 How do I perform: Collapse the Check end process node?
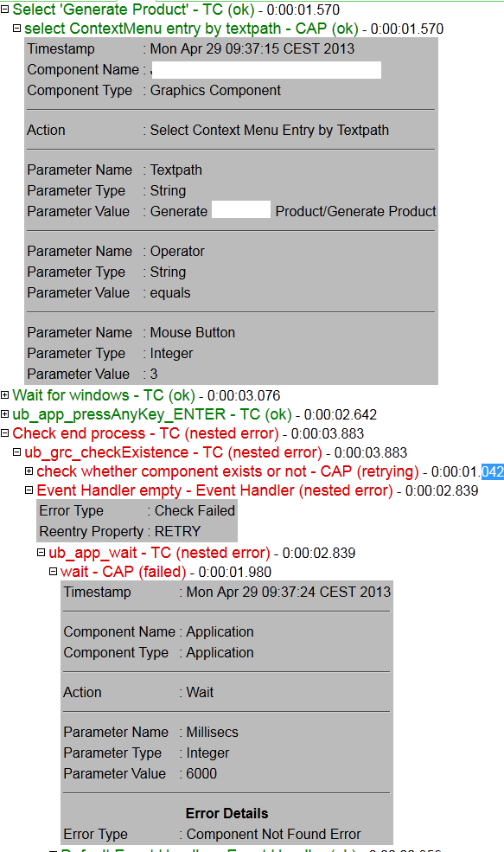pyautogui.click(x=4, y=433)
